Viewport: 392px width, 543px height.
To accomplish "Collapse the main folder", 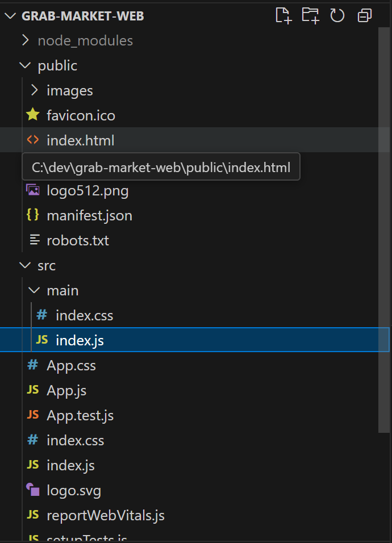I will point(34,291).
